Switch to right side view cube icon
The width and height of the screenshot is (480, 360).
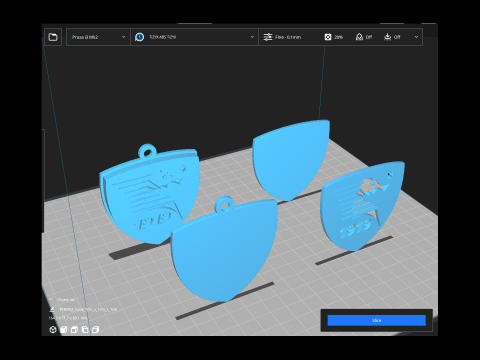coord(95,330)
